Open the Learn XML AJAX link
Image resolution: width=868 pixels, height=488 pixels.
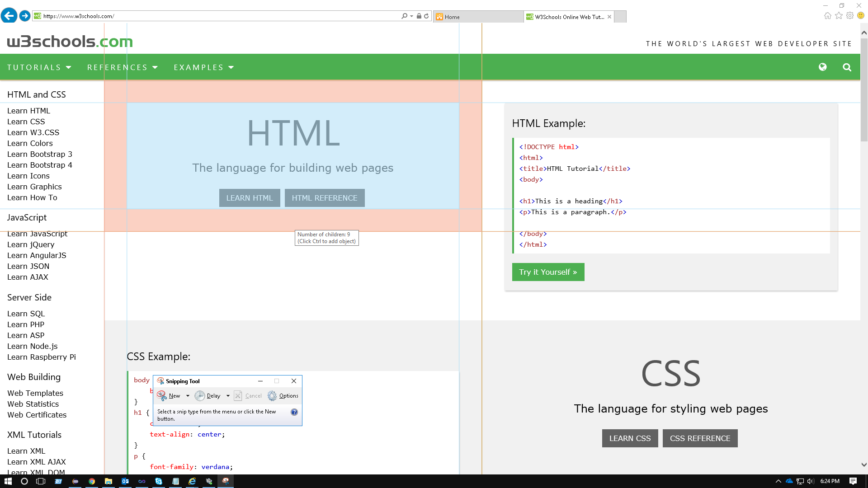click(37, 462)
